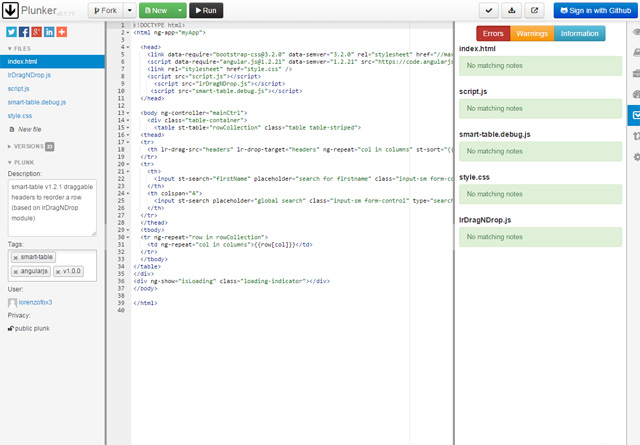Remove the smart-table tag
Screen dimensions: 640x445
(16, 258)
